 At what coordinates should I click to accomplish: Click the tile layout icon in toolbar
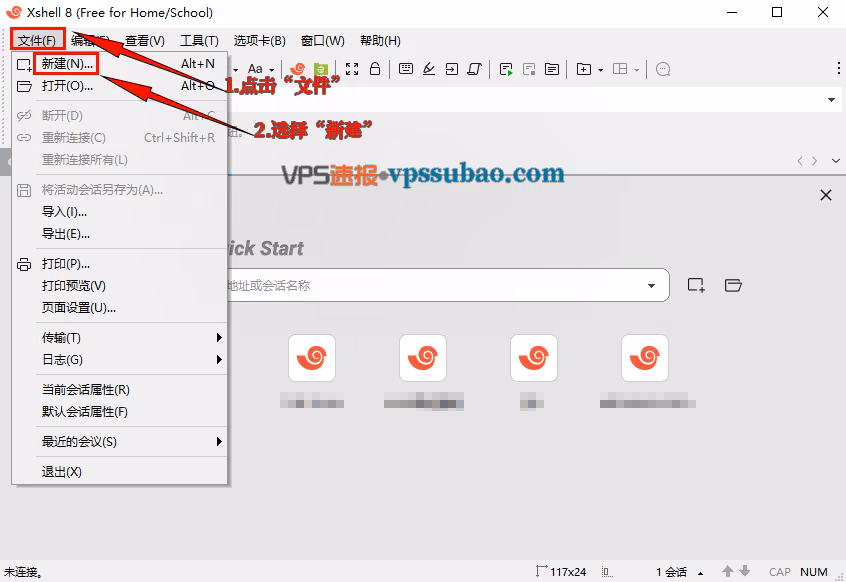coord(620,68)
